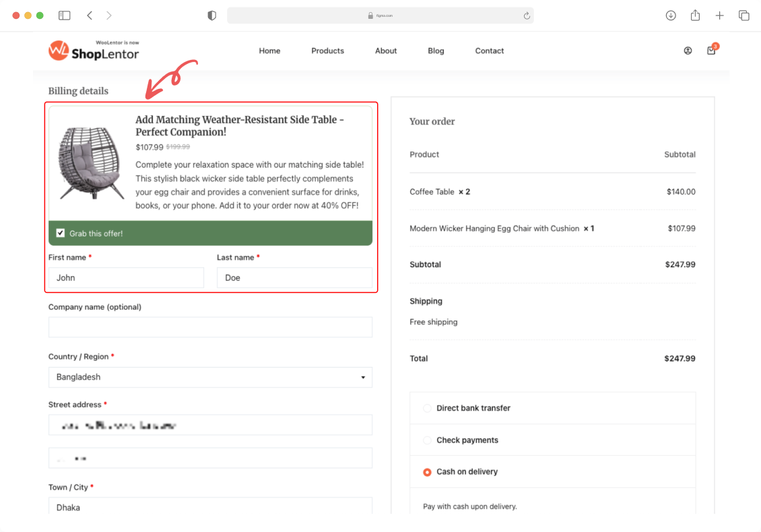Open the user account icon
Screen dimensions: 761x532
click(x=688, y=51)
